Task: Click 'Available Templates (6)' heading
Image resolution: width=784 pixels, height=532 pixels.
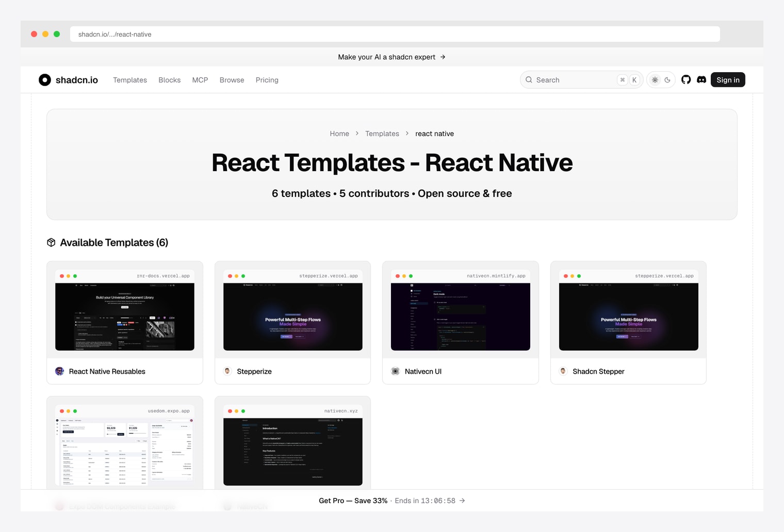Action: [114, 242]
